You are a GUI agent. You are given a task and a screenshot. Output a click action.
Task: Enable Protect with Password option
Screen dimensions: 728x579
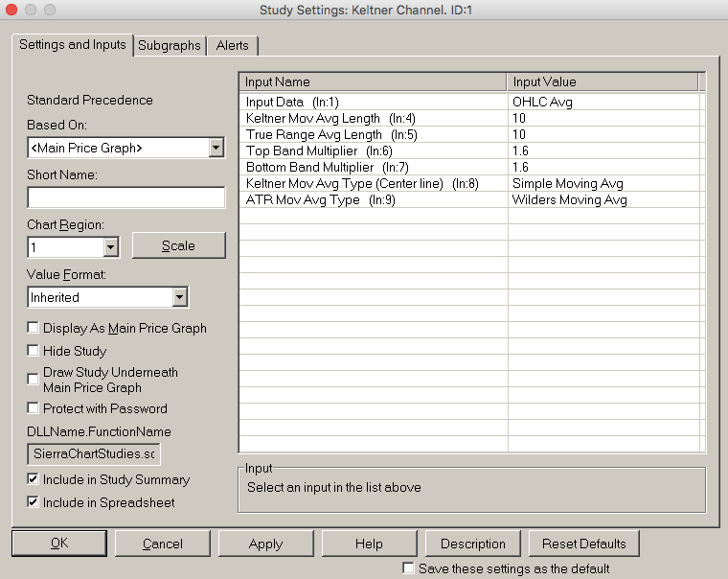click(34, 408)
